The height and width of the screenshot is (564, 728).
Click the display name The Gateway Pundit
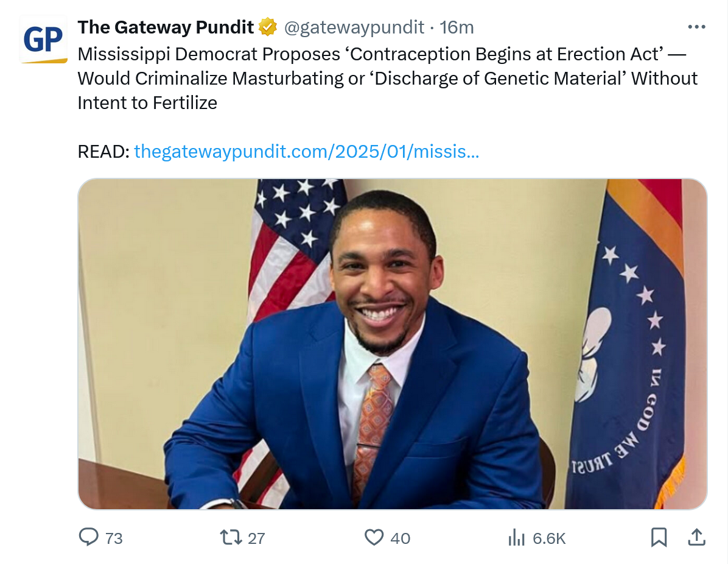[x=166, y=27]
